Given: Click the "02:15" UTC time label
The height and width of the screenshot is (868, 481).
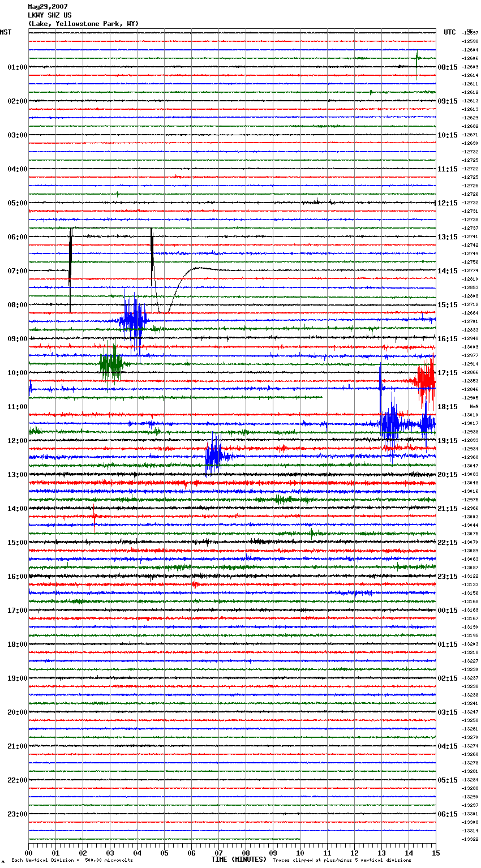Looking at the screenshot, I should [448, 678].
